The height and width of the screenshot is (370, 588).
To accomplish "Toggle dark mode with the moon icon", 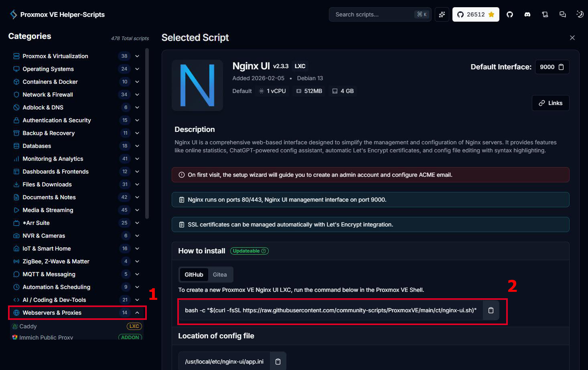I will pos(580,14).
